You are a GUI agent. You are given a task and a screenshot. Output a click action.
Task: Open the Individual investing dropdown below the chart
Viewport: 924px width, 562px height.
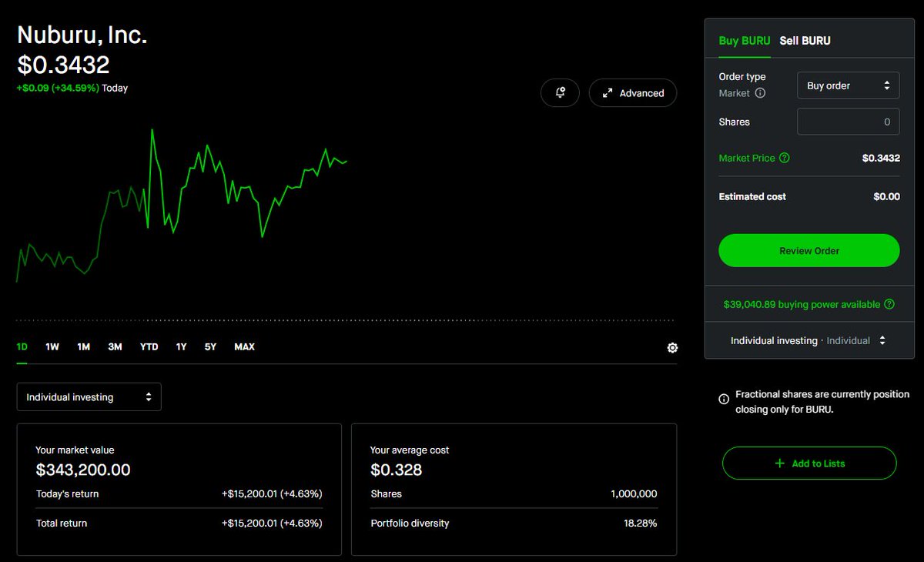click(x=89, y=397)
